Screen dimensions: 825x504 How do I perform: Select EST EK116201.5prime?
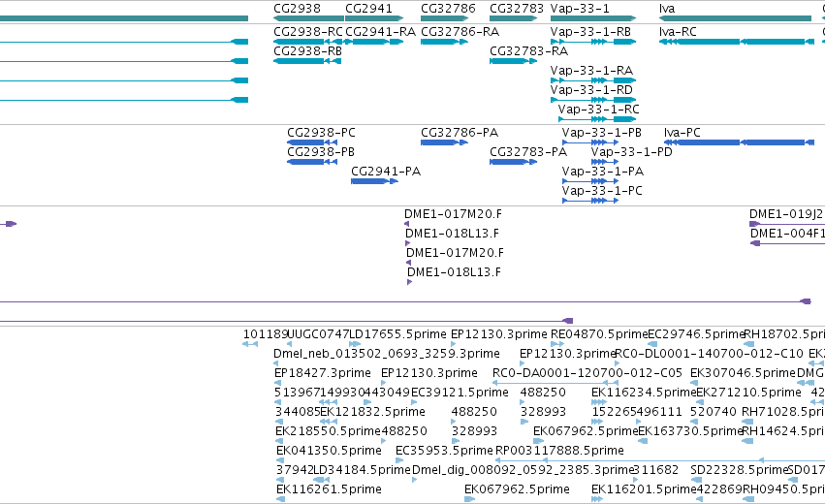(x=644, y=489)
